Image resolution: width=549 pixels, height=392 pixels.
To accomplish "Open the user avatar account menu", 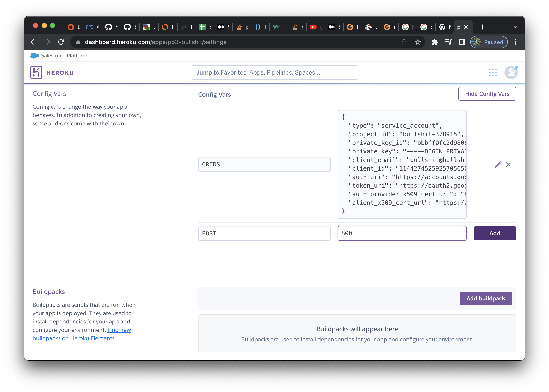I will coord(511,72).
